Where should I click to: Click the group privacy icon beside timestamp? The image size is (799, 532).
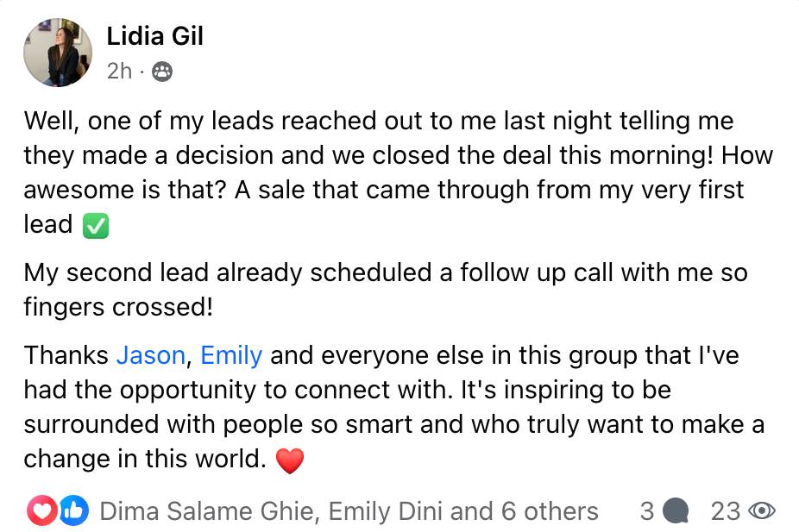coord(161,72)
